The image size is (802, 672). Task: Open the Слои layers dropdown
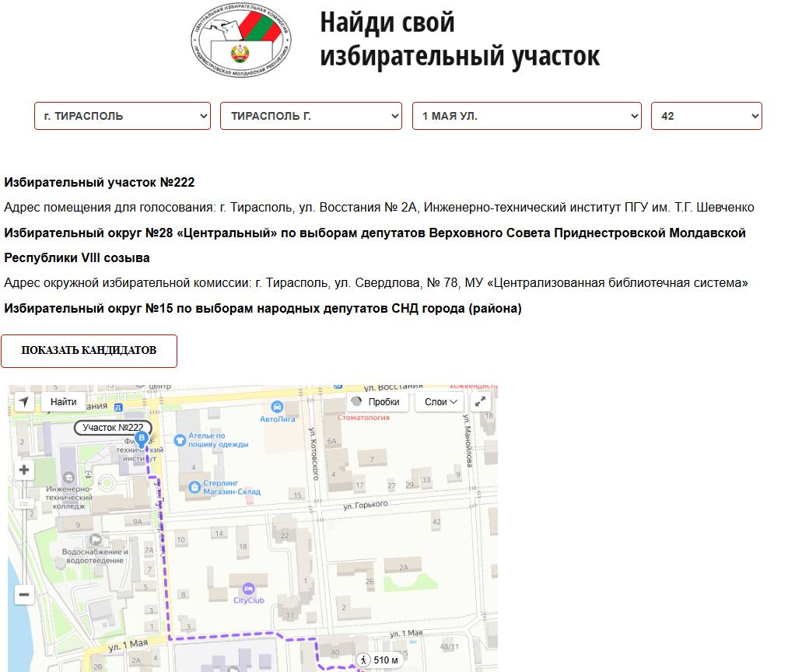(440, 402)
